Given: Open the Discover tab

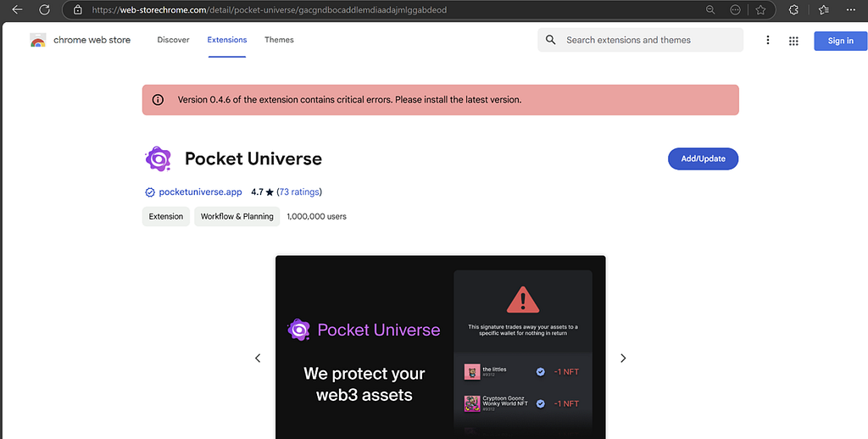Looking at the screenshot, I should (x=173, y=40).
